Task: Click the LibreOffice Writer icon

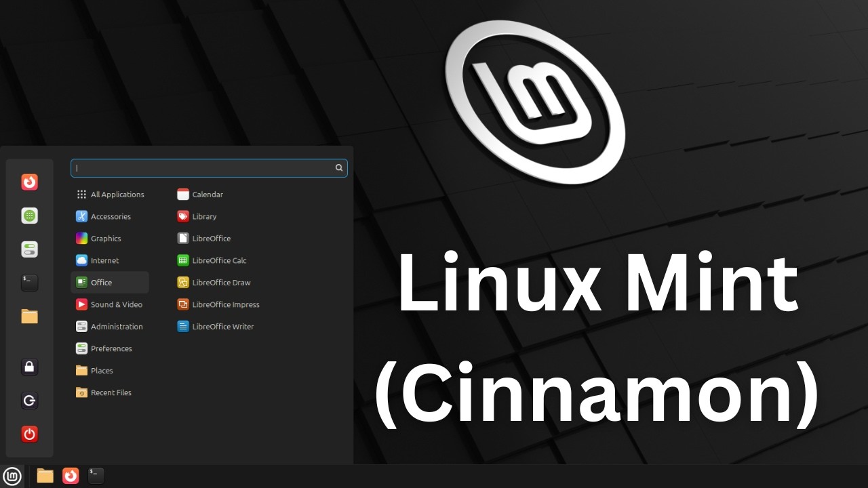Action: [x=182, y=327]
